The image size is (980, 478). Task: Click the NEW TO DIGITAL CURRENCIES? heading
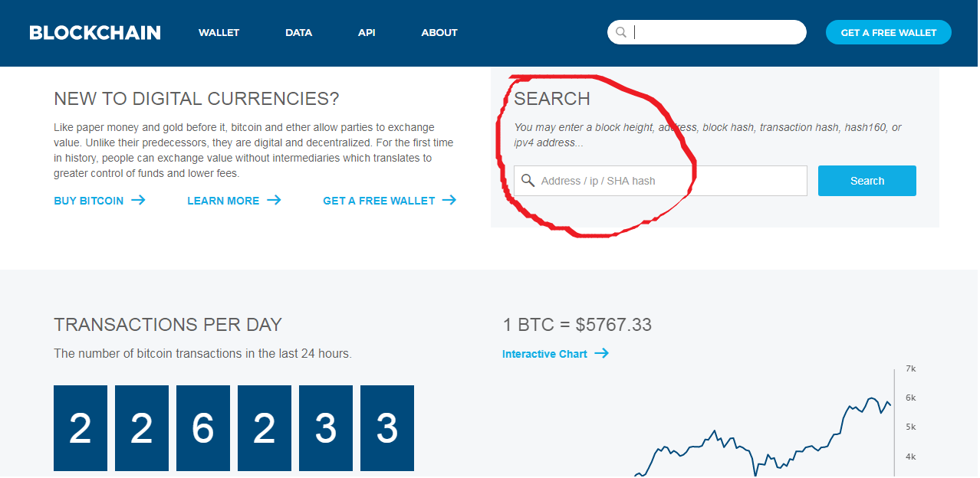pos(196,99)
